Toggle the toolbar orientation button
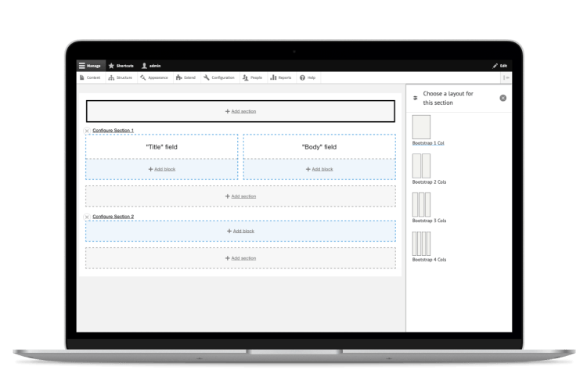The height and width of the screenshot is (392, 587). click(506, 77)
